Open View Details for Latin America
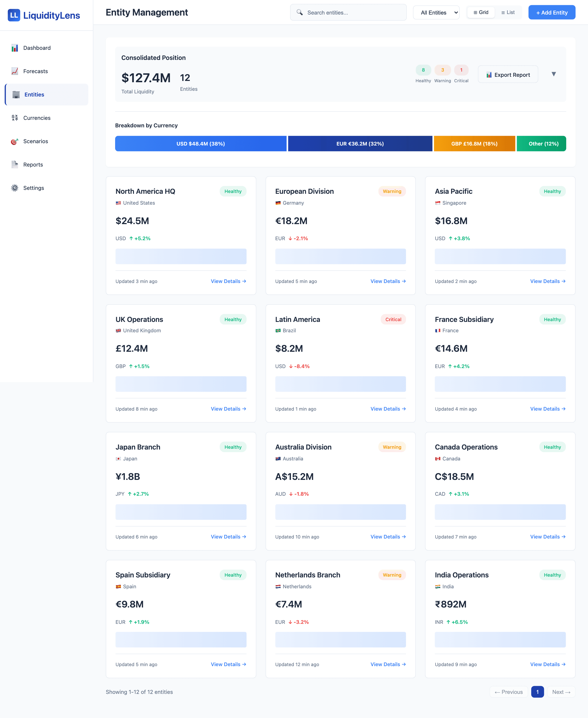This screenshot has height=718, width=588. (x=388, y=409)
